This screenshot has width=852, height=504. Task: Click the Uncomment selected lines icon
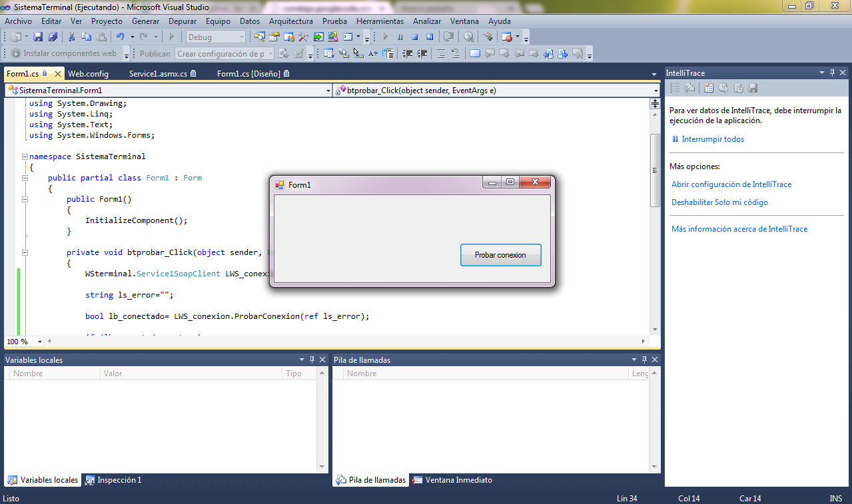coord(455,54)
